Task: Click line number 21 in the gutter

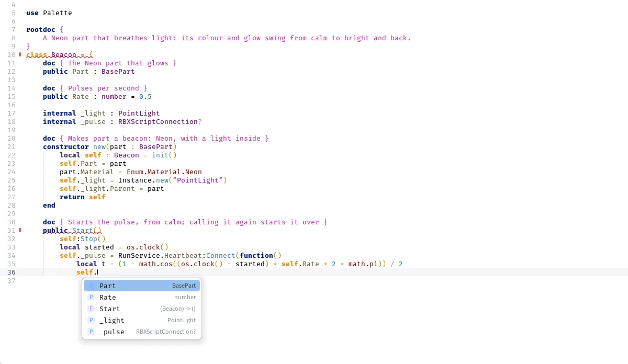Action: (x=12, y=146)
